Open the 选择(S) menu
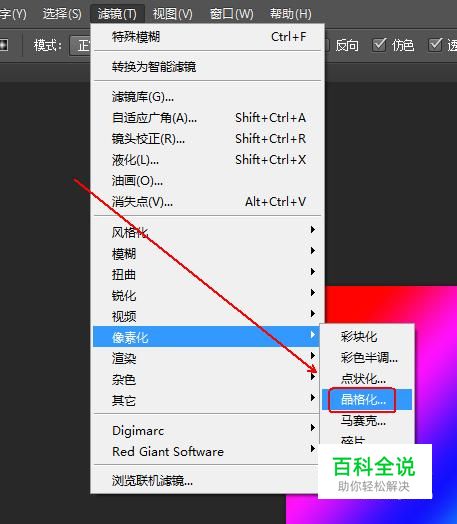 (62, 14)
